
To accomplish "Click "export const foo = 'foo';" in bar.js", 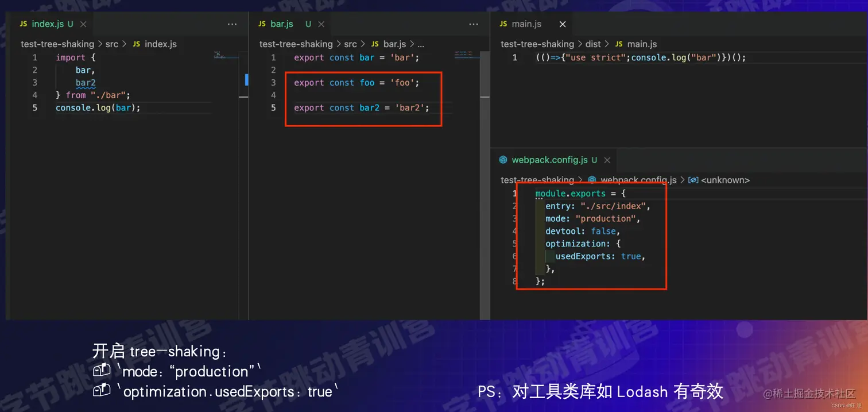I will coord(357,83).
